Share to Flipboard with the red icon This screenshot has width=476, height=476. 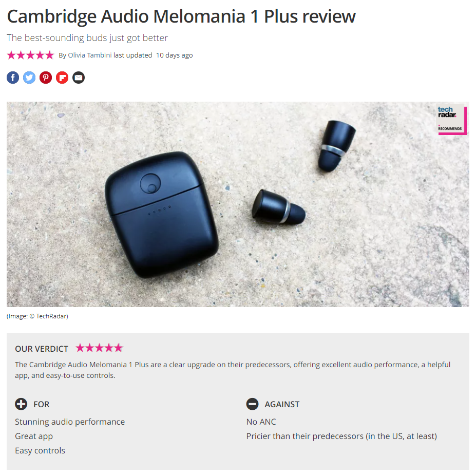click(62, 78)
